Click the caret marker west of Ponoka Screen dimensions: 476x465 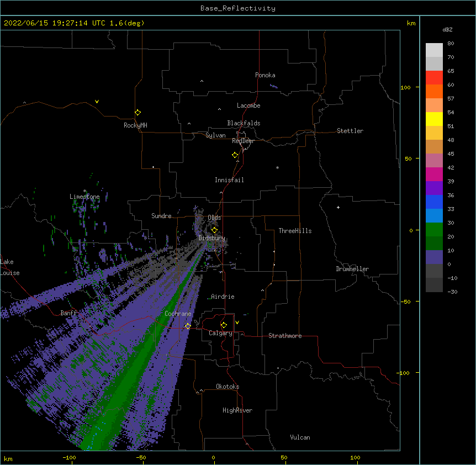point(202,81)
